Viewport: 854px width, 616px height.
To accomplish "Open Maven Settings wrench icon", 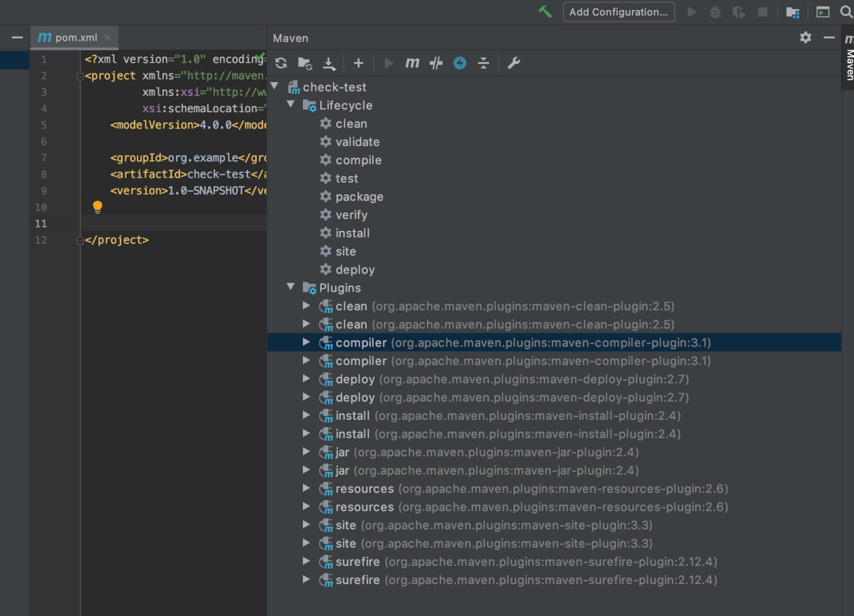I will coord(514,63).
